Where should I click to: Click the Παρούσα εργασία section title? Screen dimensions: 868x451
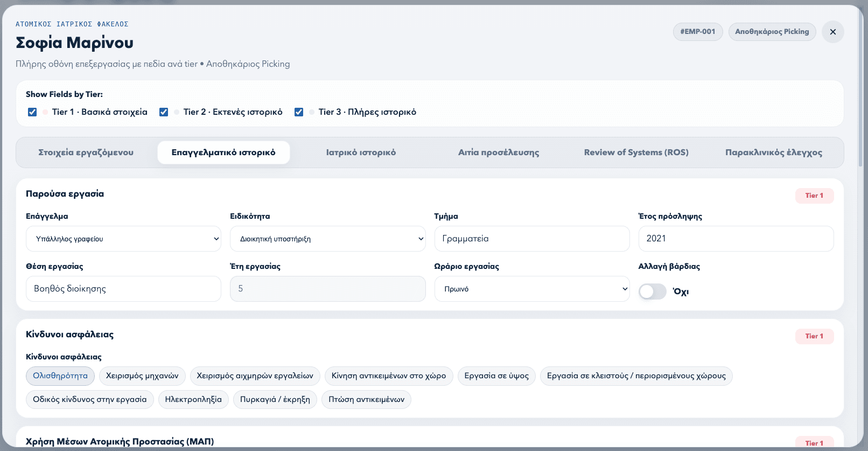click(x=65, y=194)
